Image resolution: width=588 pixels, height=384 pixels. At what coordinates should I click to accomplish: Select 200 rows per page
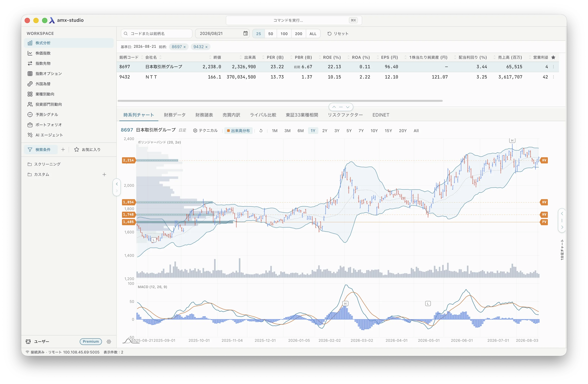[299, 34]
